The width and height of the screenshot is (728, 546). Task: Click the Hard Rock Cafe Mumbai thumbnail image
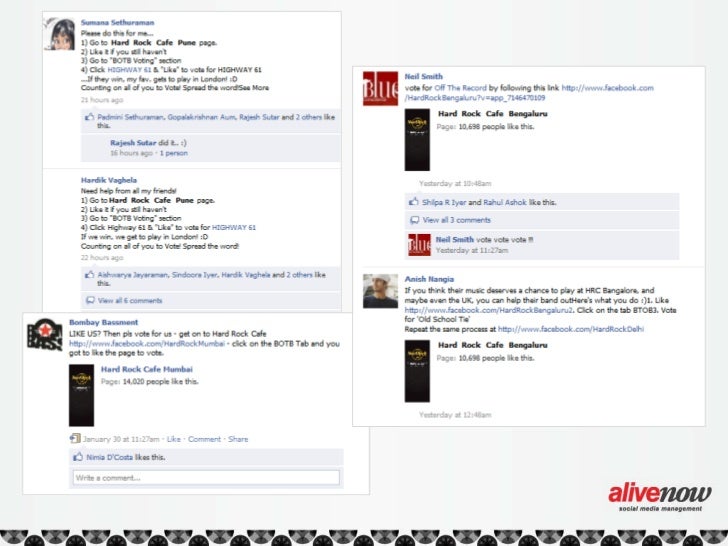point(81,395)
